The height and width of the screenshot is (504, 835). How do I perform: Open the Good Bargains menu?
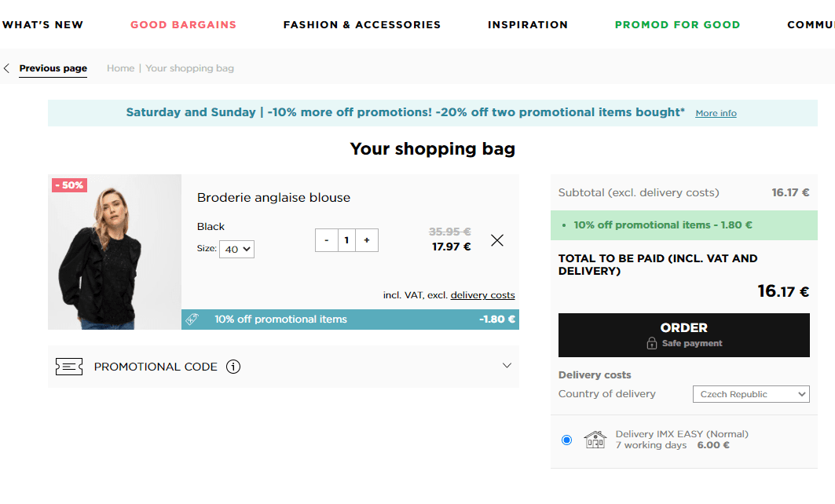pyautogui.click(x=183, y=25)
